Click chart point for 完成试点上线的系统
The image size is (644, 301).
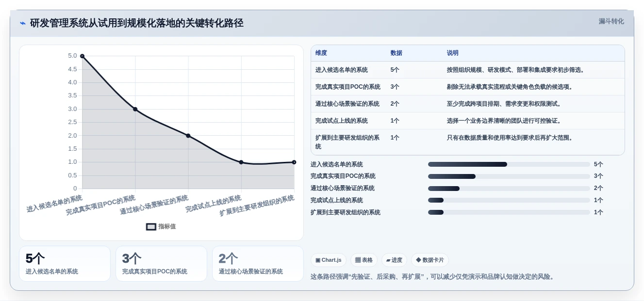click(x=241, y=162)
